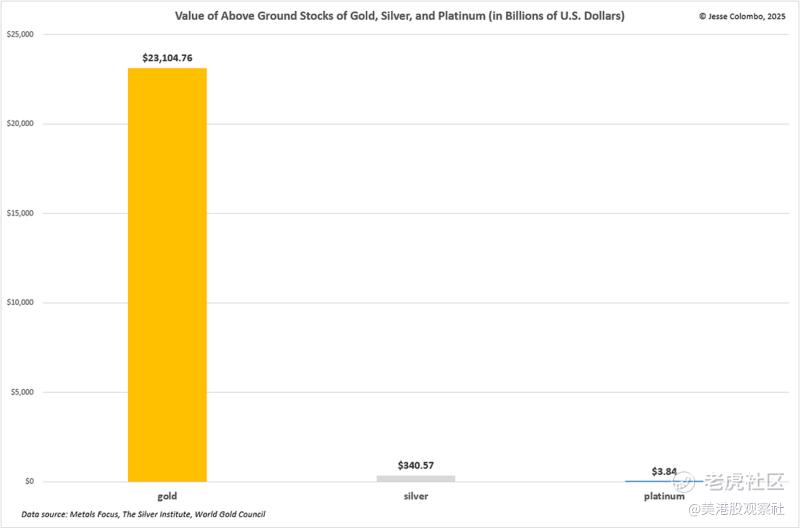800x528 pixels.
Task: Click the yellow gold bar
Action: click(167, 274)
